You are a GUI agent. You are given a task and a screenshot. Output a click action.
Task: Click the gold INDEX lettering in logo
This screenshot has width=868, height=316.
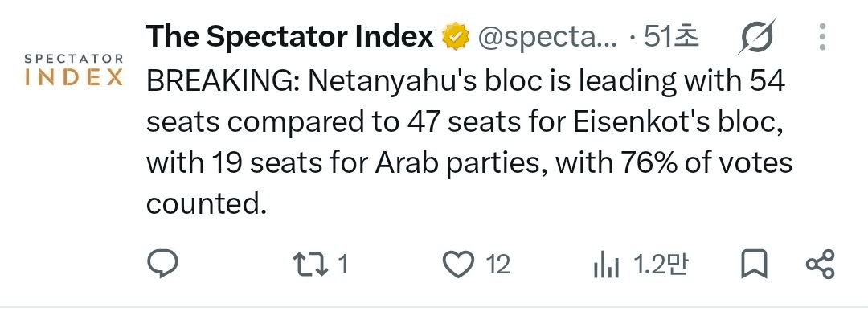74,77
